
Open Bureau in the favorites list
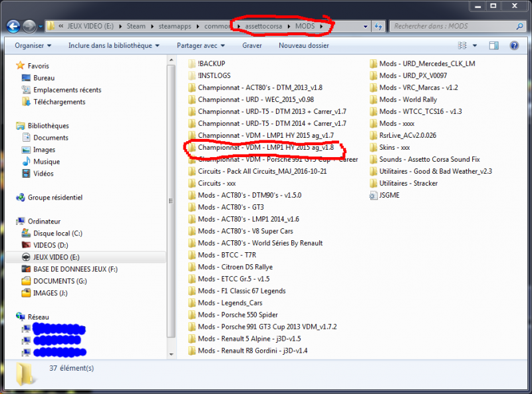[x=44, y=78]
